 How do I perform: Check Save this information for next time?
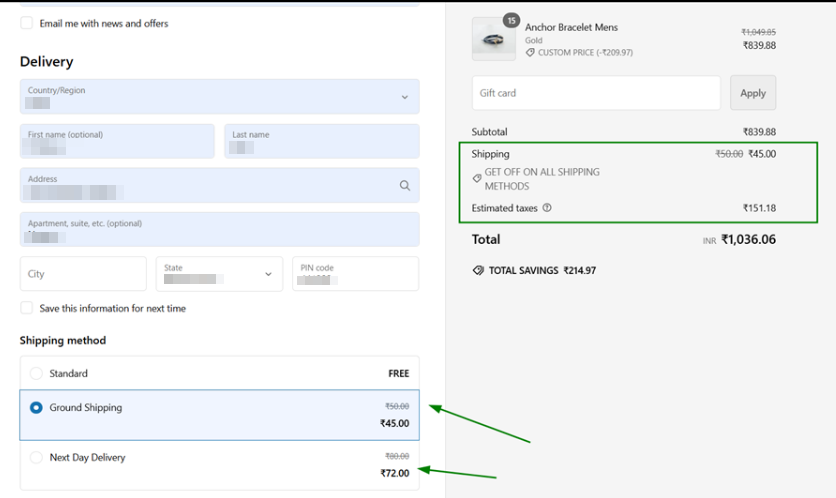[27, 308]
